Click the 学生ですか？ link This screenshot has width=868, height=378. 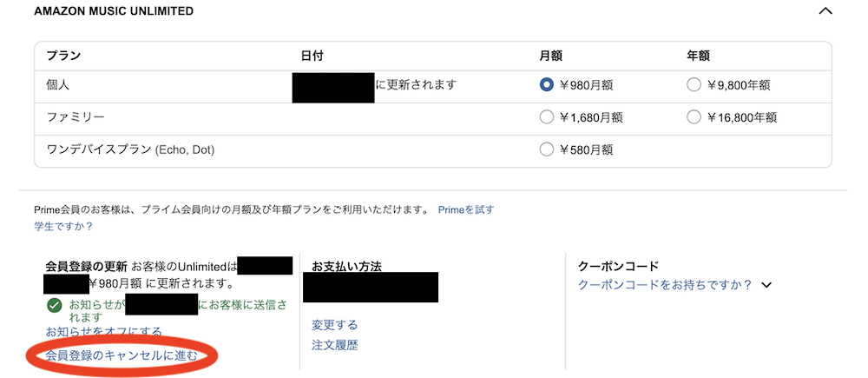coord(63,226)
